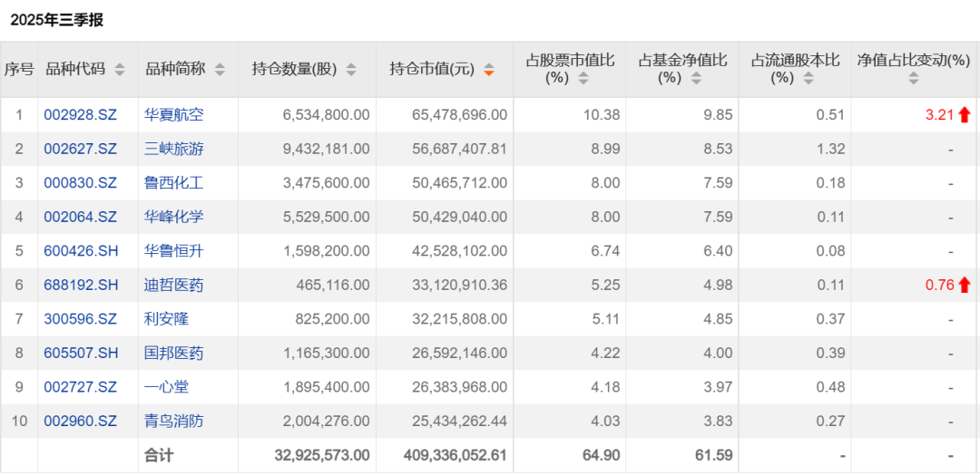Toggle 持仓市值(元) sort arrow
This screenshot has width=980, height=475.
pyautogui.click(x=489, y=70)
